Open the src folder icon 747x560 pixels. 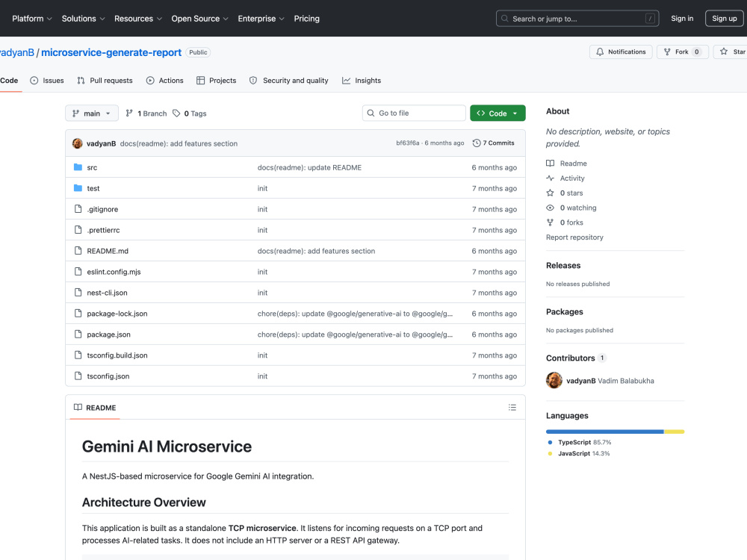pyautogui.click(x=78, y=167)
